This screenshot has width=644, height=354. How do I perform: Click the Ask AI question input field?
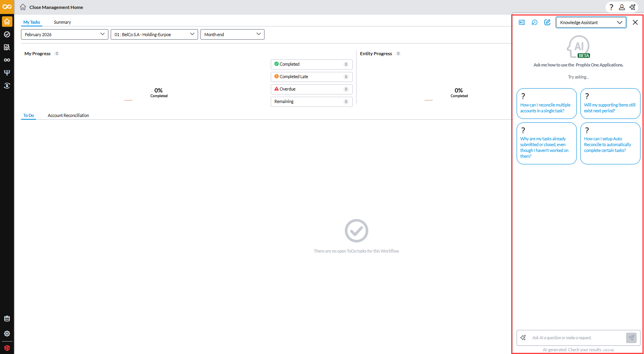click(576, 338)
